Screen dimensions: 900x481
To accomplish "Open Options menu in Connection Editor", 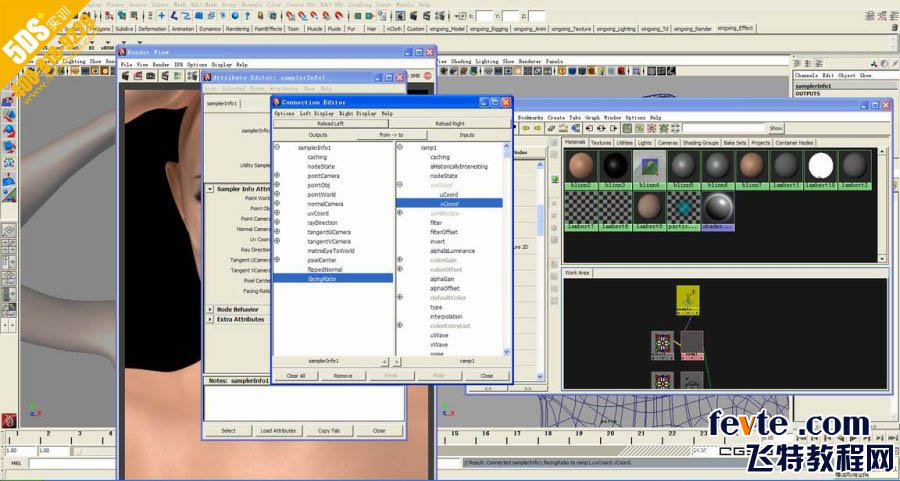I will coord(284,114).
